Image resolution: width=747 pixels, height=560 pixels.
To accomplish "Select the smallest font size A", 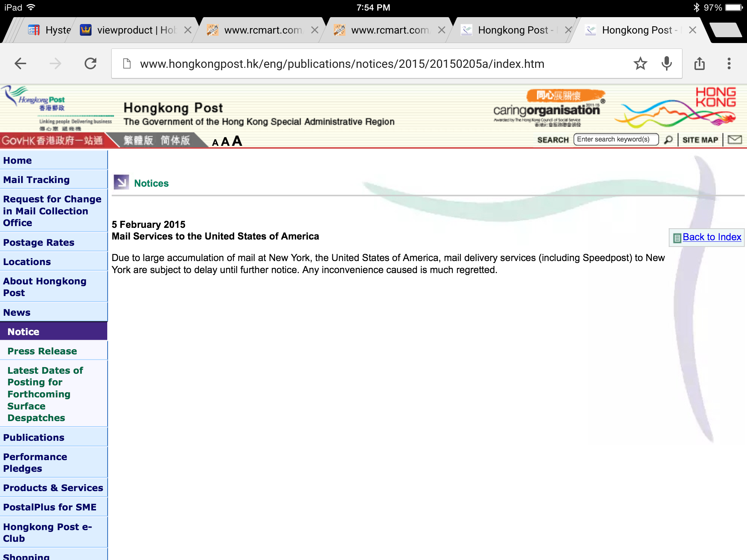I will click(215, 143).
